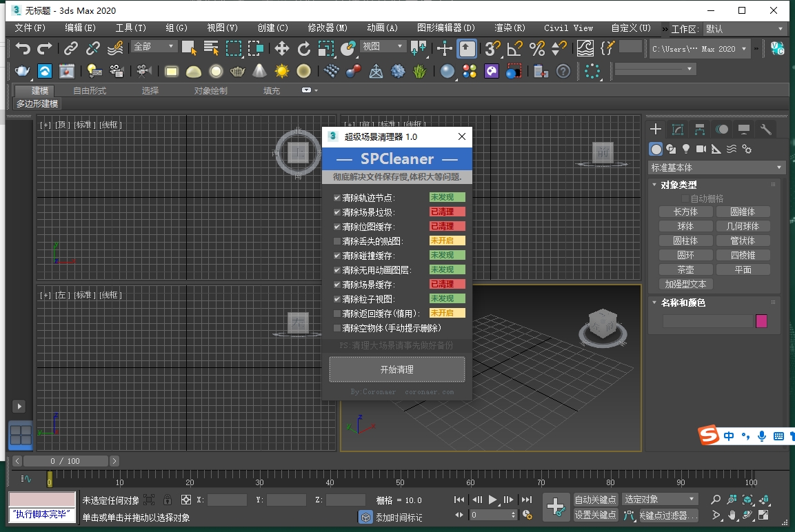Screen dimensions: 795x532
Task: Click the object name input field
Action: pyautogui.click(x=708, y=320)
